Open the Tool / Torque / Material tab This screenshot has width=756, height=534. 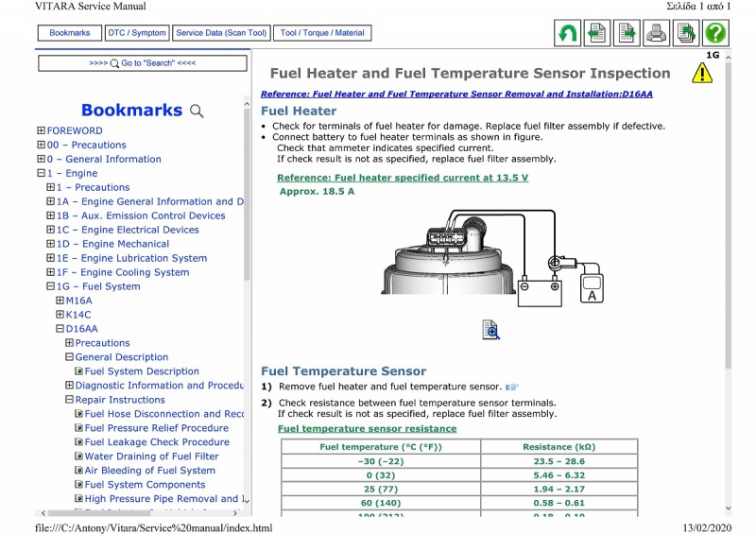[x=322, y=33]
